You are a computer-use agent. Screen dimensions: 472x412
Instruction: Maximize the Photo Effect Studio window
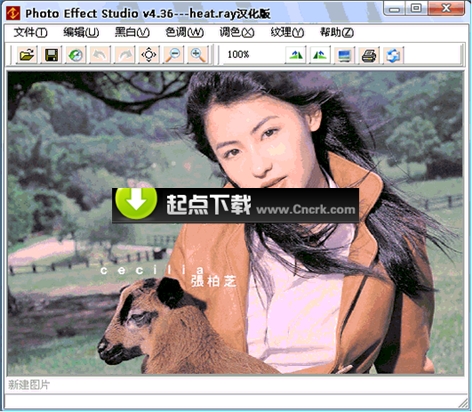coord(416,8)
